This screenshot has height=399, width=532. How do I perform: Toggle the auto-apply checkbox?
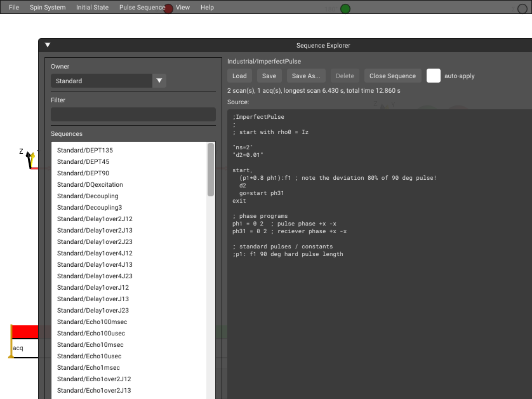tap(433, 76)
